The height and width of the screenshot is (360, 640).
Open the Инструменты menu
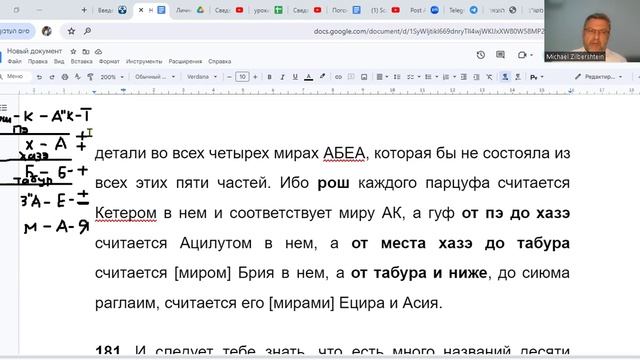tap(144, 62)
